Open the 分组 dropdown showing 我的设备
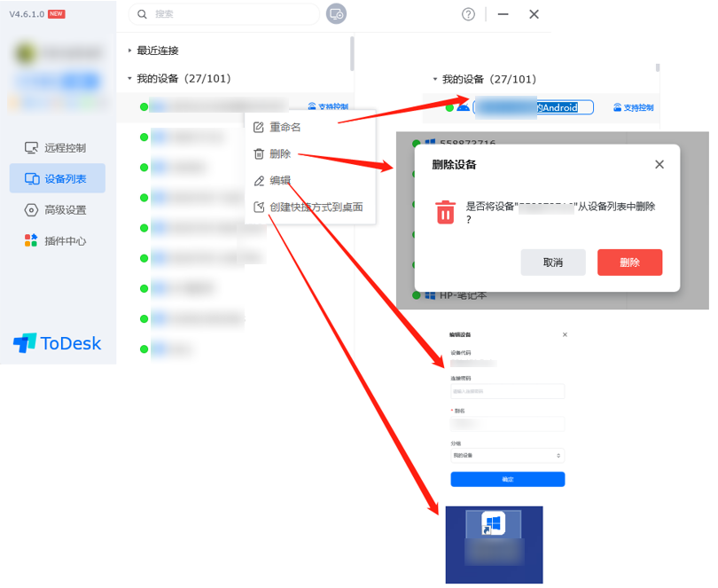Image resolution: width=718 pixels, height=588 pixels. coord(507,456)
